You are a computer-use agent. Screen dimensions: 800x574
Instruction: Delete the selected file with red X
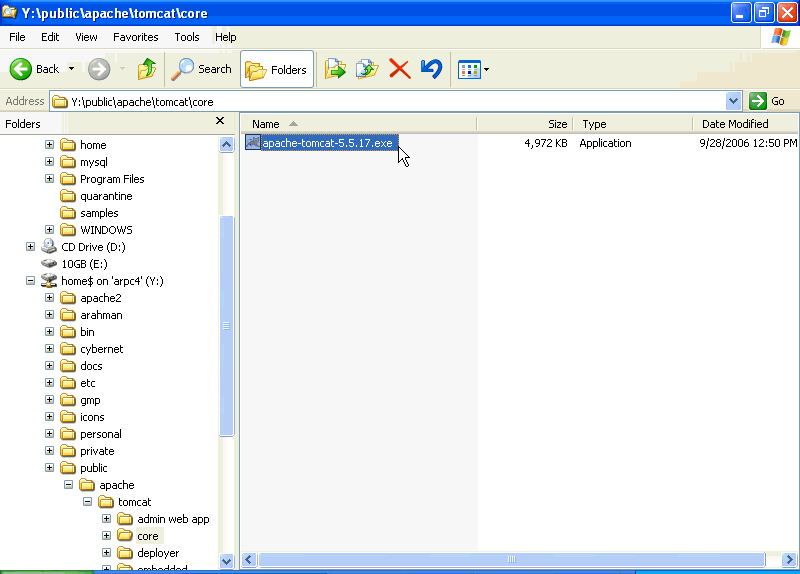click(399, 69)
